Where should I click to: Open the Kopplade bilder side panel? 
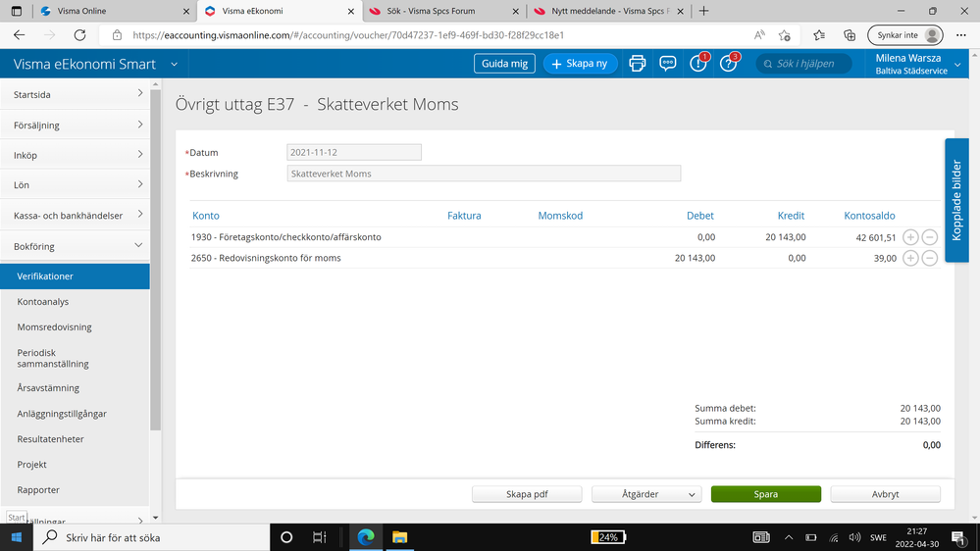tap(956, 200)
